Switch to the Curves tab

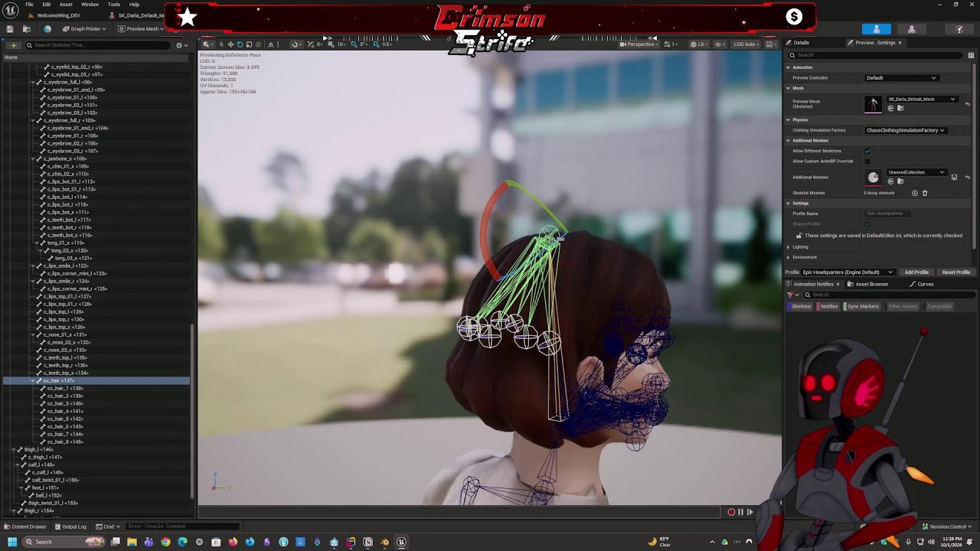(922, 284)
